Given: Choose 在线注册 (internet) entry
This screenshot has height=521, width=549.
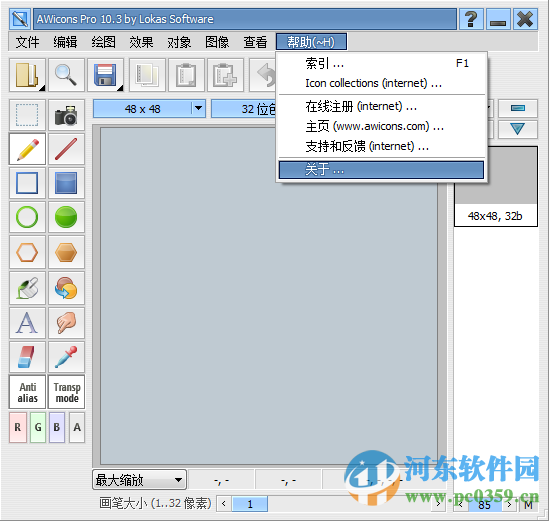Looking at the screenshot, I should pos(381,106).
